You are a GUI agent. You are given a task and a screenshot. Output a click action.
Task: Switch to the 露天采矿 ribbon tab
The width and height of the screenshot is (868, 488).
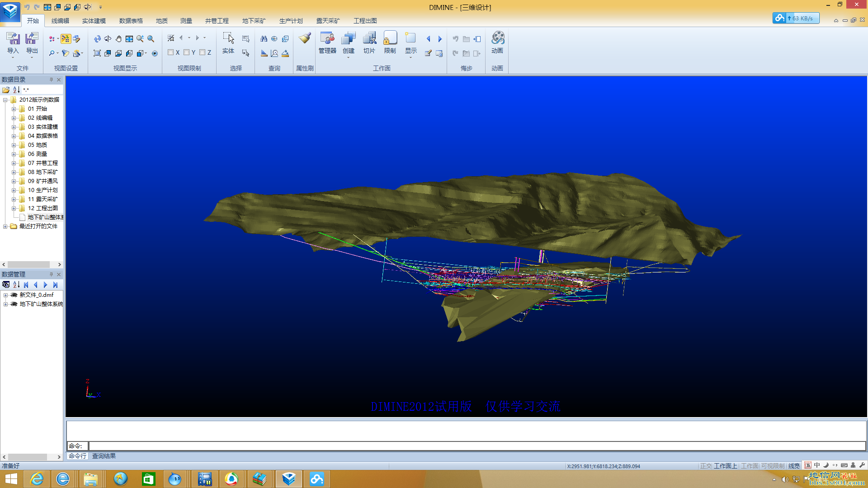click(x=328, y=21)
